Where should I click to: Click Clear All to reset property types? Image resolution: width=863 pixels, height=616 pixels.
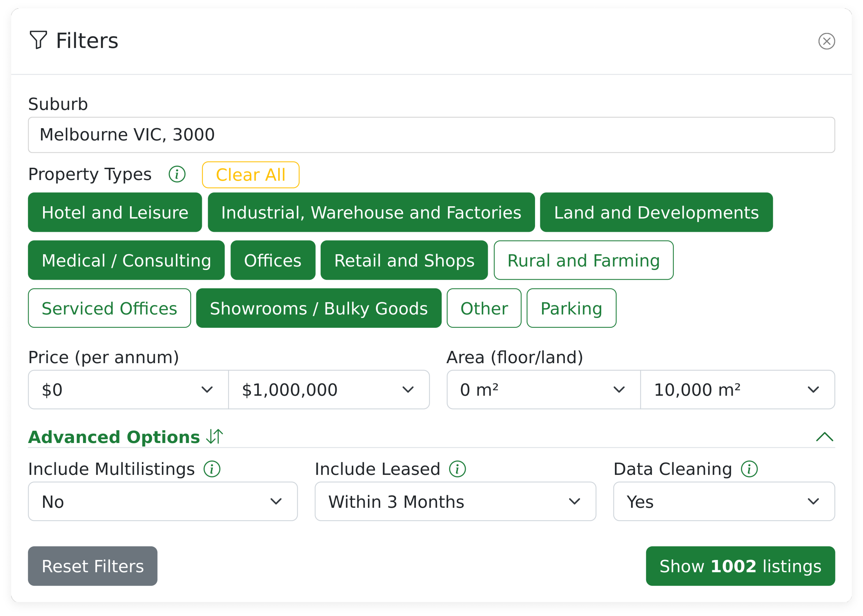[251, 175]
